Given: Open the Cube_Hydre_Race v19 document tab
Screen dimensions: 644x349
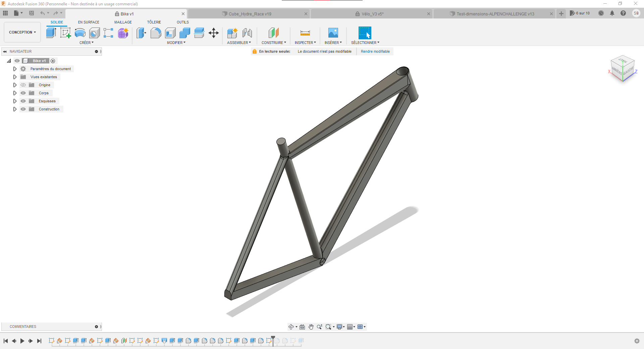Looking at the screenshot, I should [250, 14].
